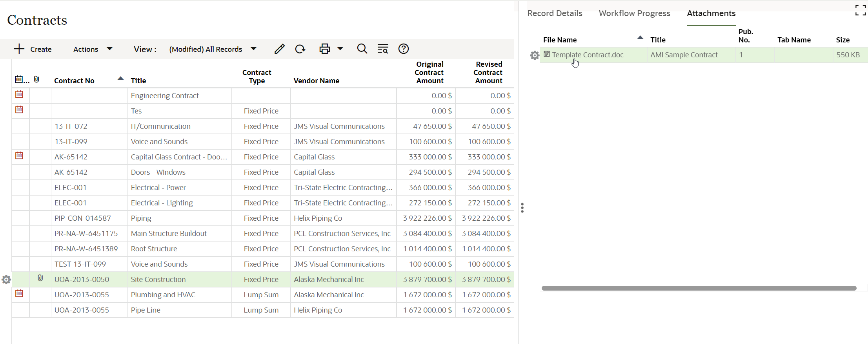Sort by the Contract No column header
The width and height of the screenshot is (868, 344).
click(x=74, y=81)
